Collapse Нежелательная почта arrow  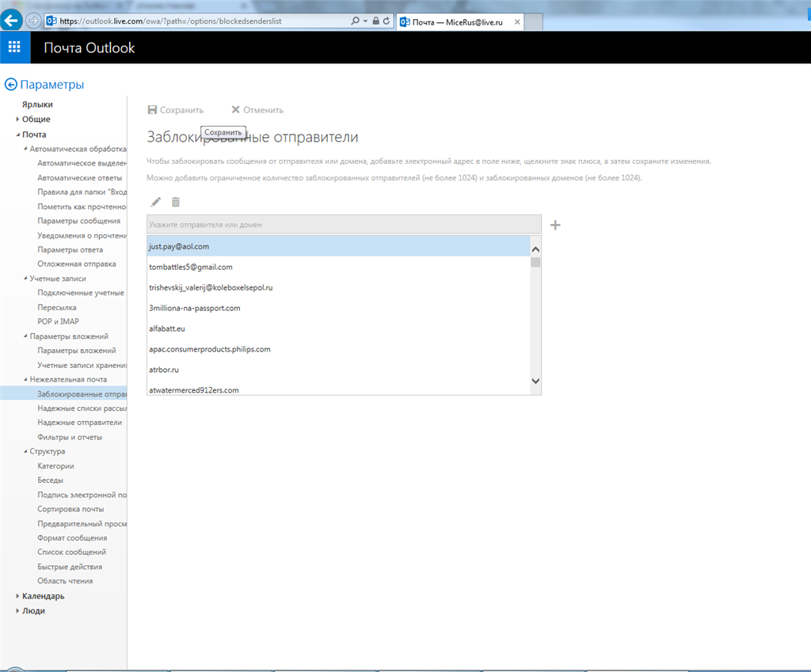click(25, 379)
